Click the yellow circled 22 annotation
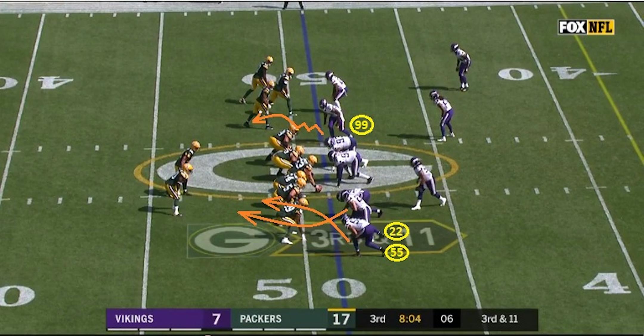This screenshot has width=644, height=336. [396, 231]
